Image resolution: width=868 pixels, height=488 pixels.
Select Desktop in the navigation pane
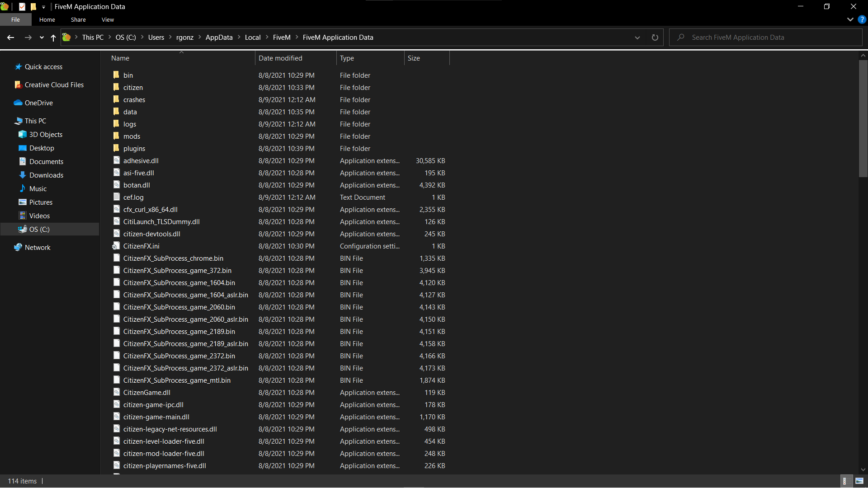[42, 148]
